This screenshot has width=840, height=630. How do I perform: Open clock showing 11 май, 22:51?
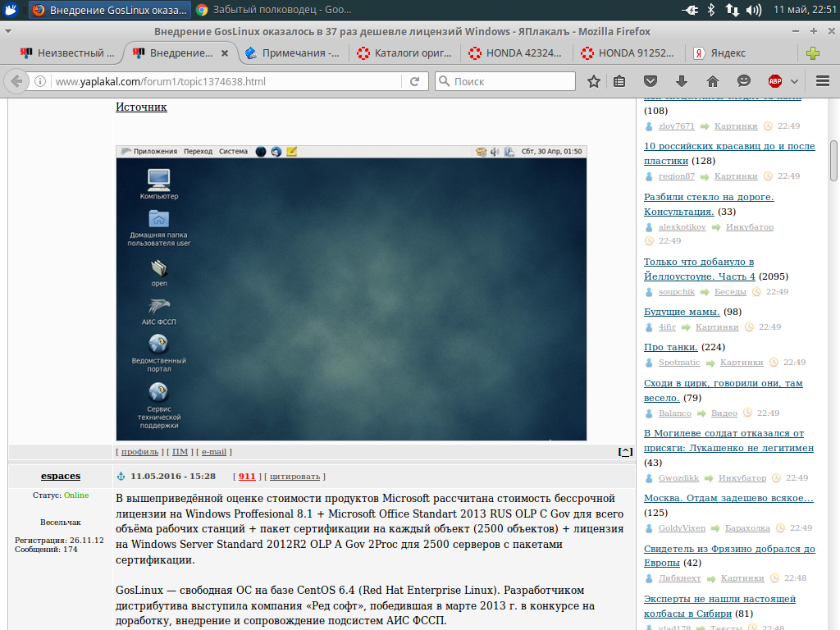pyautogui.click(x=806, y=10)
